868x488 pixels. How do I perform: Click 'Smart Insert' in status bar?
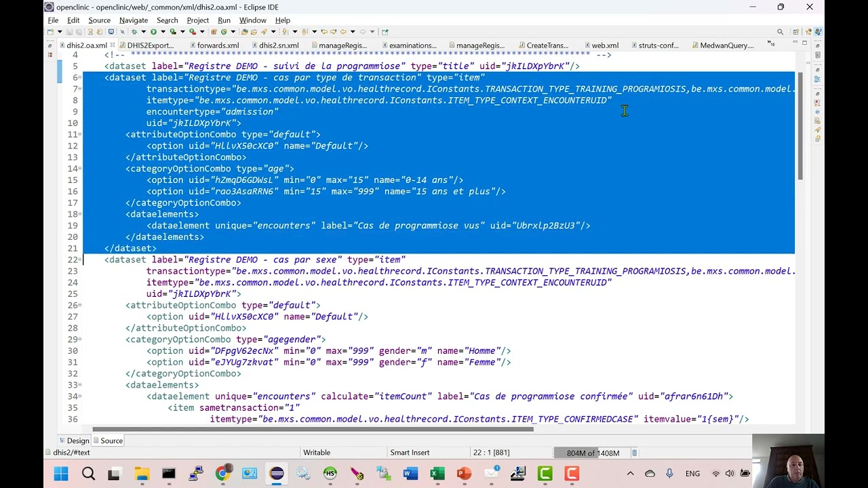[x=410, y=453]
